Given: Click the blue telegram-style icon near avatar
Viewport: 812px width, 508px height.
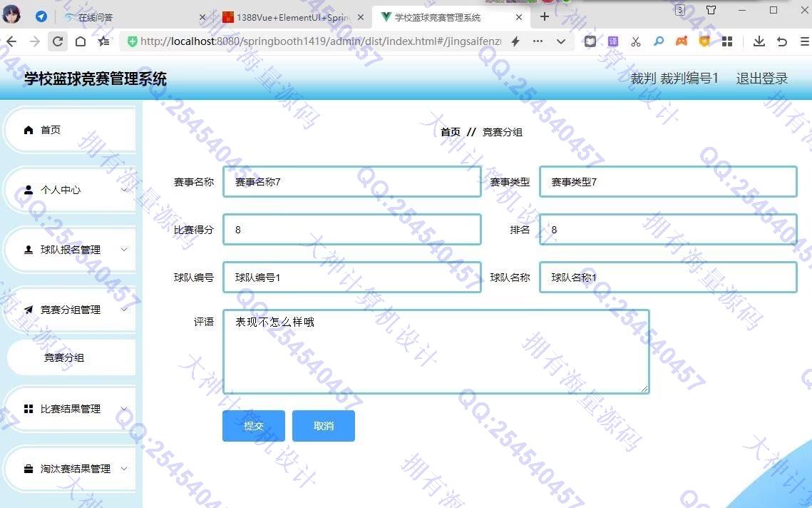Looking at the screenshot, I should click(x=41, y=16).
